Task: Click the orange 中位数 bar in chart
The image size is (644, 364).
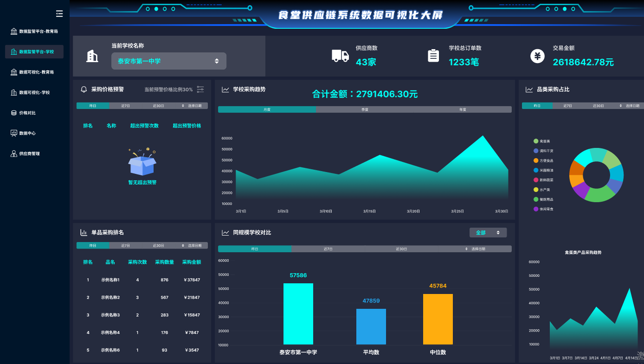Action: tap(438, 319)
